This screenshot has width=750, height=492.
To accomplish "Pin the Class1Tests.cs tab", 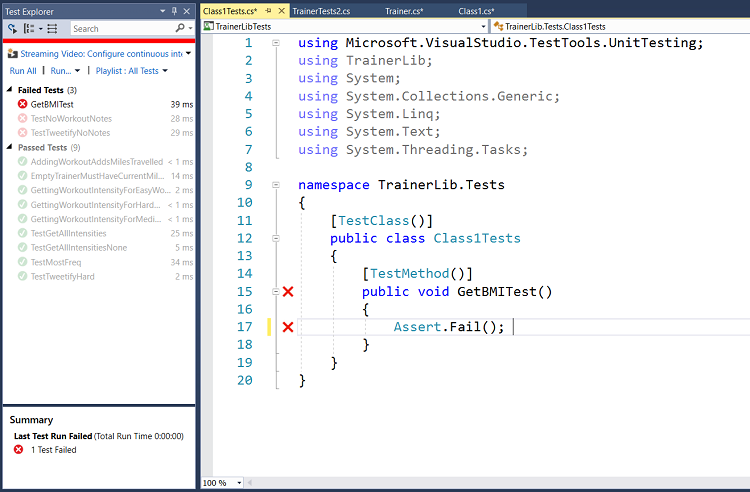I will [268, 11].
